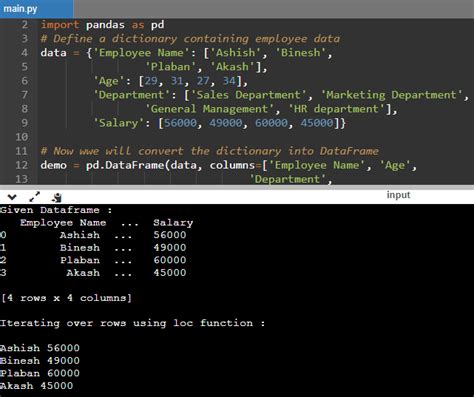Click the string 'Plaban' on line 5
Screen dimensions: 474x397
click(x=170, y=67)
